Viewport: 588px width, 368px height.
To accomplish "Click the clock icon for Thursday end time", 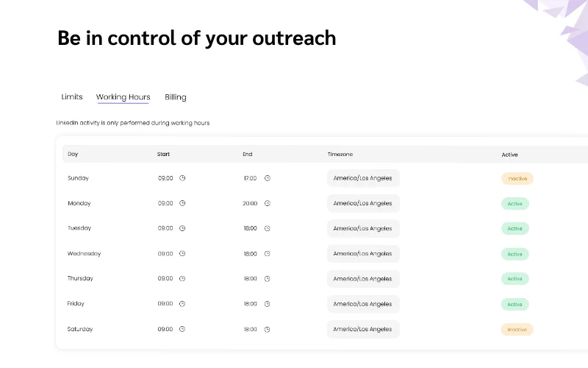I will (x=268, y=279).
